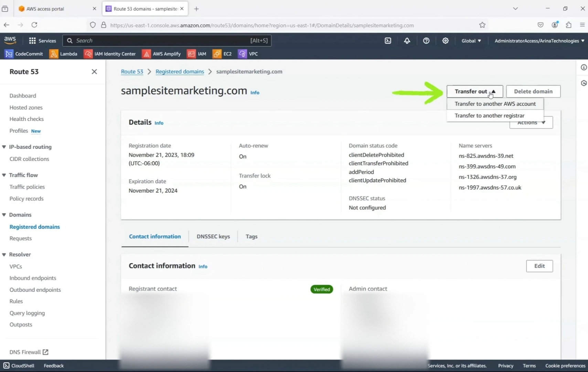Open the browser account profile icon
Image resolution: width=588 pixels, height=372 pixels.
click(555, 25)
